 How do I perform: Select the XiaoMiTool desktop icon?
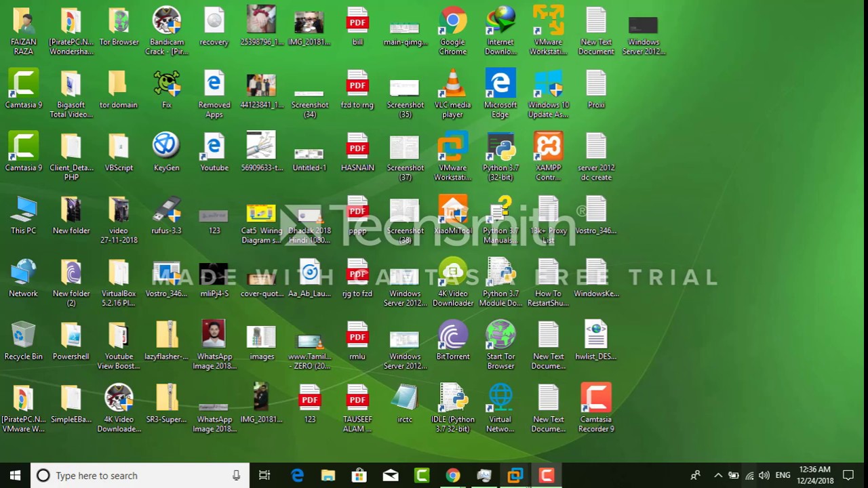(452, 216)
